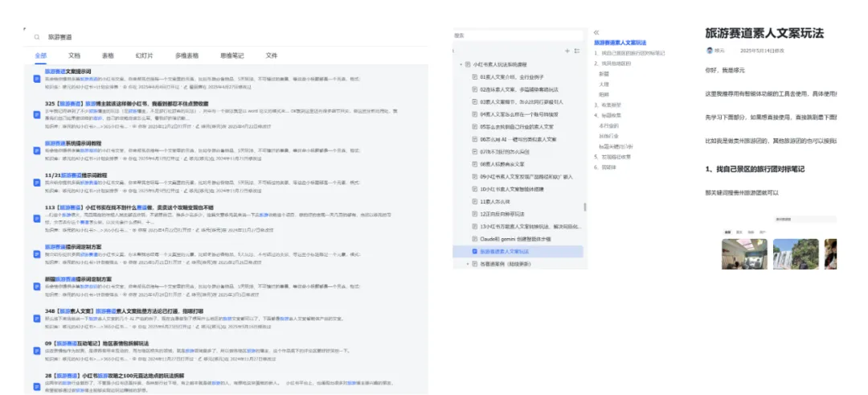This screenshot has width=868, height=395.
Task: Open tree item starting with 09小红书素人文案
Action: click(x=526, y=177)
